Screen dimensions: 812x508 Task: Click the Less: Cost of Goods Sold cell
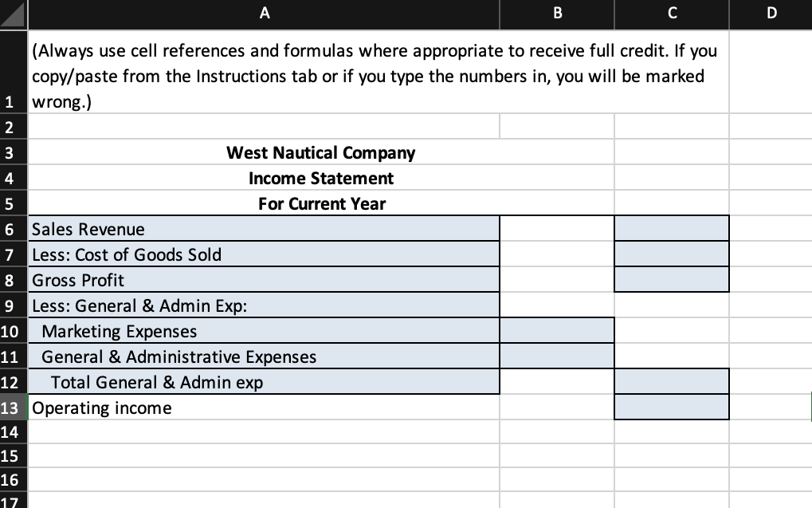263,254
